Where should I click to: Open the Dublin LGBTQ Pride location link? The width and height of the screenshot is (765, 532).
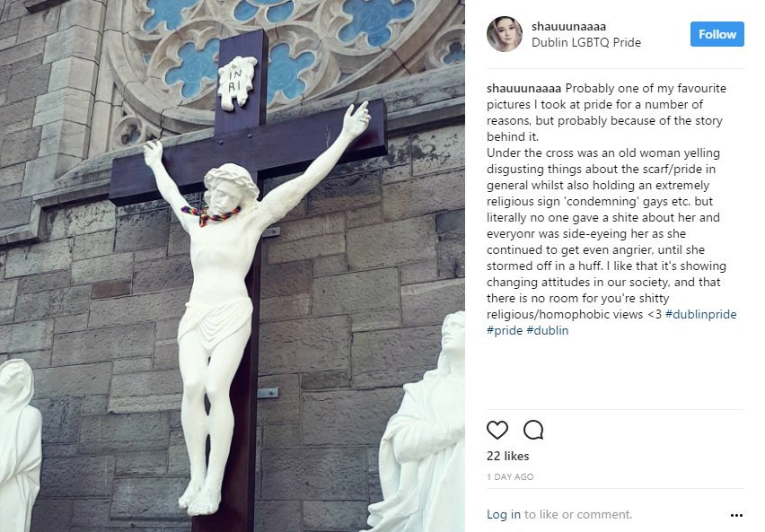586,42
